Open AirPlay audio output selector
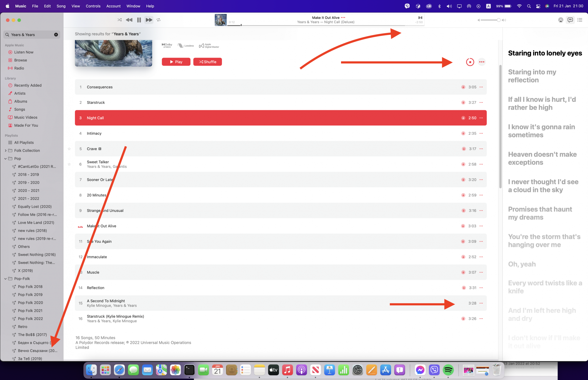The height and width of the screenshot is (380, 588). 561,20
